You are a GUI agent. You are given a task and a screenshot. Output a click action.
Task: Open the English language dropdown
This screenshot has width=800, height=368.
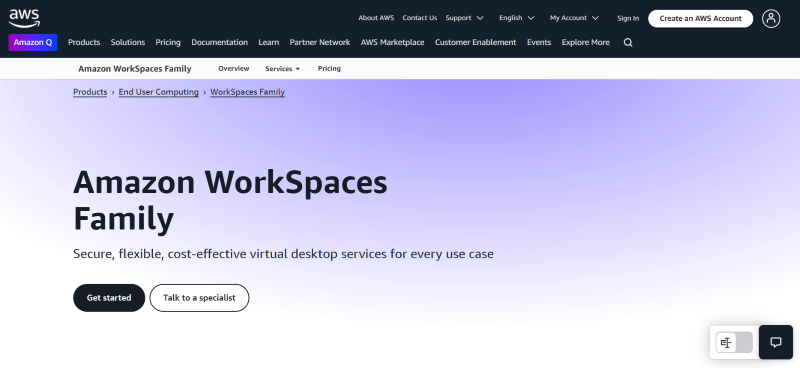point(517,18)
